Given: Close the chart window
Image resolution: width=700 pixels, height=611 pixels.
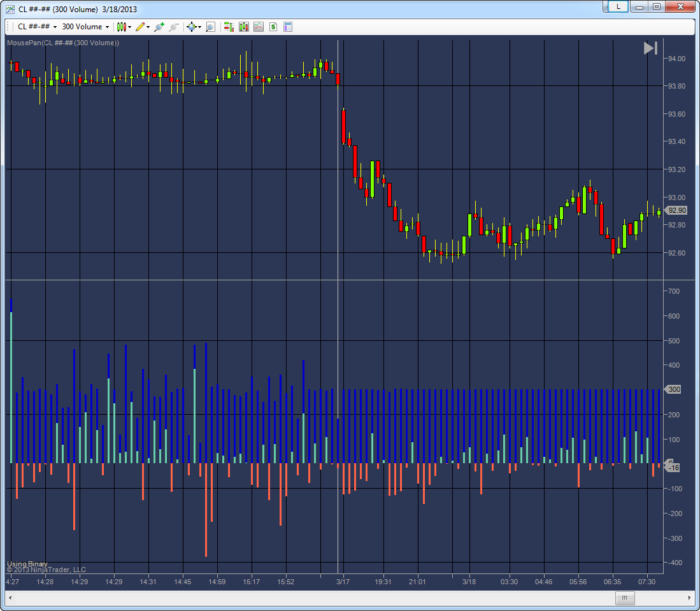Looking at the screenshot, I should pos(680,7).
